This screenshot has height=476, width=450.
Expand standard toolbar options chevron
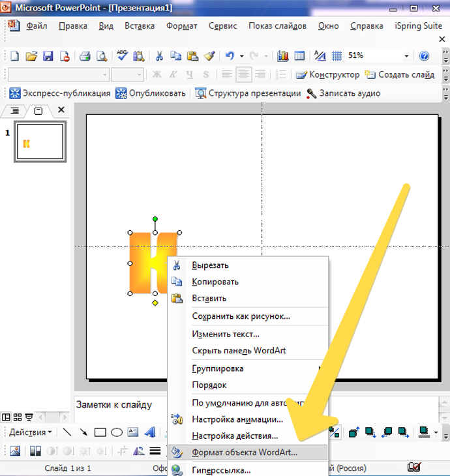(445, 56)
